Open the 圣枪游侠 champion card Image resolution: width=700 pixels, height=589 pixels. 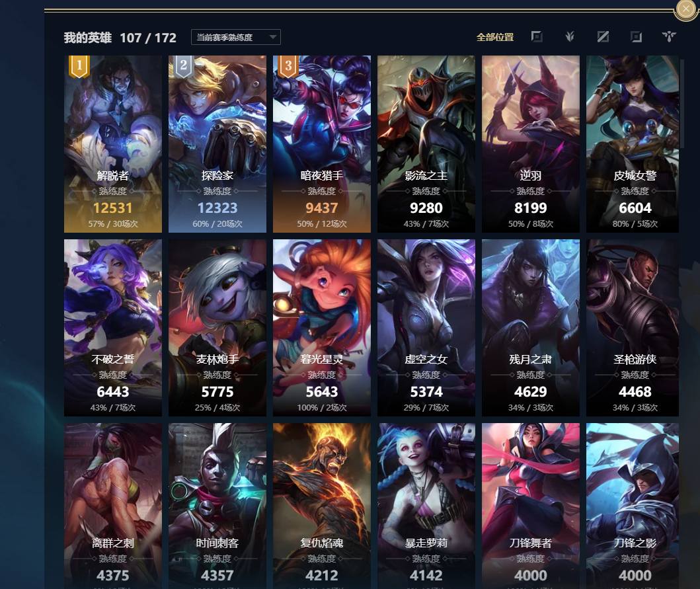[633, 328]
